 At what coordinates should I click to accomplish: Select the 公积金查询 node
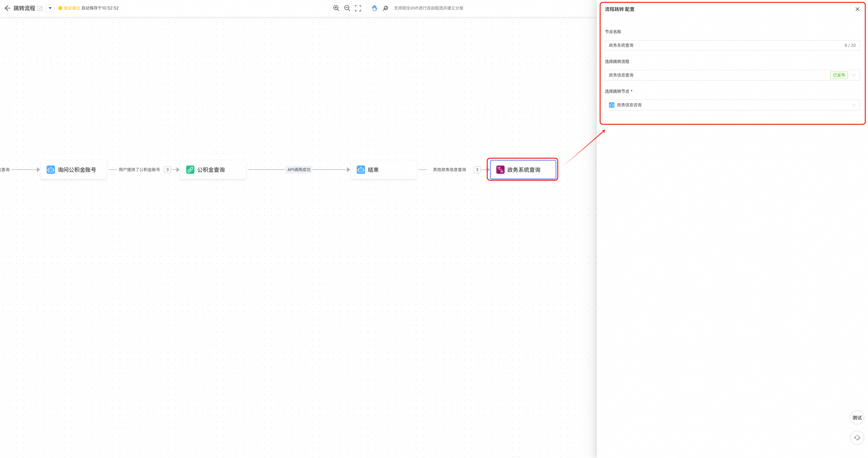point(213,170)
